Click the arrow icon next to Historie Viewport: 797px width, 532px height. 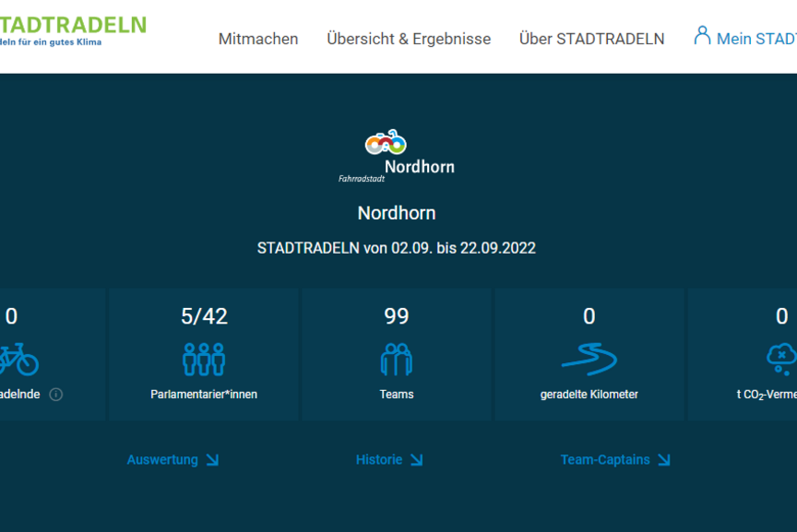(x=416, y=459)
